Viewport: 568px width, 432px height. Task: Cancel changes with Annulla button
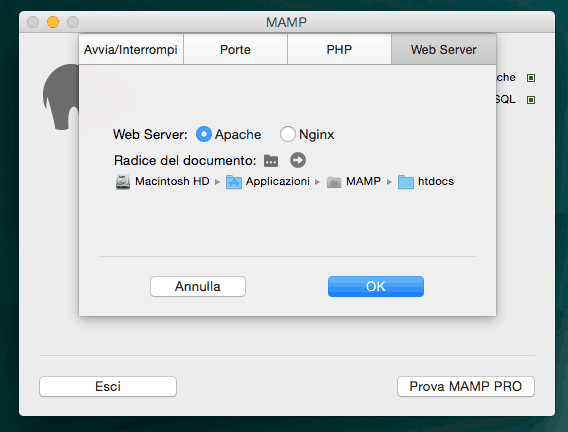click(x=198, y=286)
